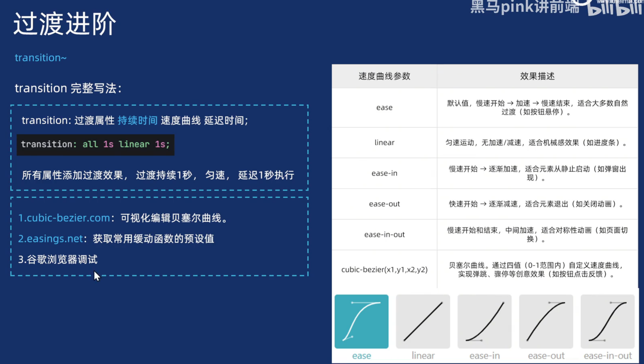The image size is (644, 364).
Task: Click the ease row in the table
Action: (384, 108)
